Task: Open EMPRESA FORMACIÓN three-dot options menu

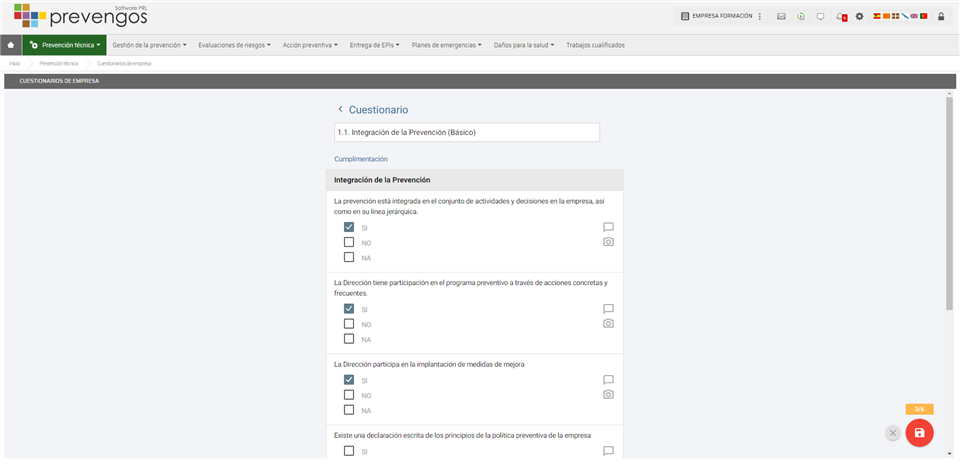Action: tap(760, 17)
